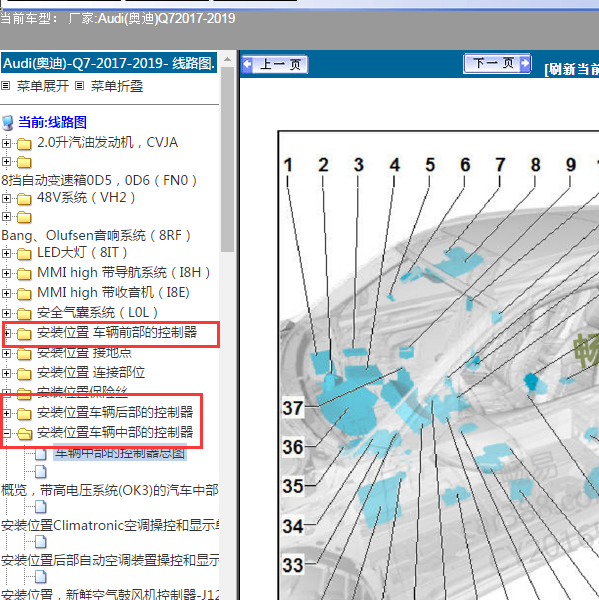The image size is (599, 600).
Task: Click the document icon above 概览，带高电压系统
Action: tap(41, 472)
